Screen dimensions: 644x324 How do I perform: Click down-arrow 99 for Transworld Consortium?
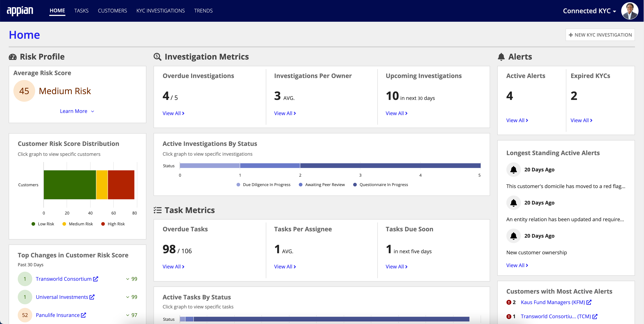[131, 279]
